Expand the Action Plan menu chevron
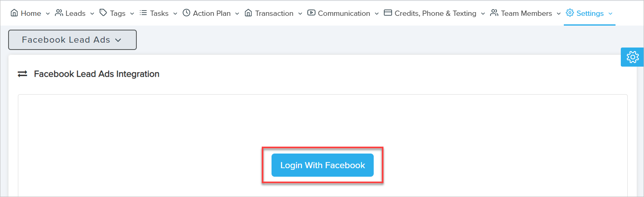Screen dimensions: 644x197 coord(237,14)
